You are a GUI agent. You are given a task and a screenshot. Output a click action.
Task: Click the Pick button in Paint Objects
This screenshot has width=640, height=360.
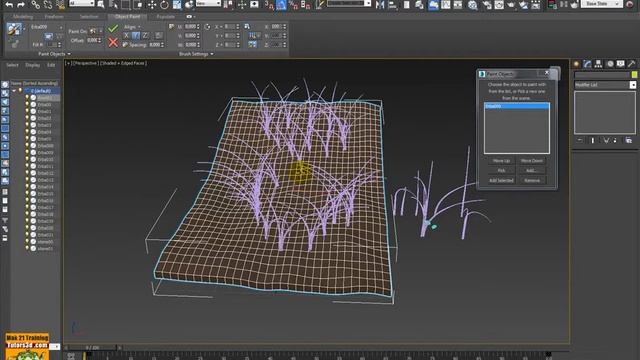501,171
